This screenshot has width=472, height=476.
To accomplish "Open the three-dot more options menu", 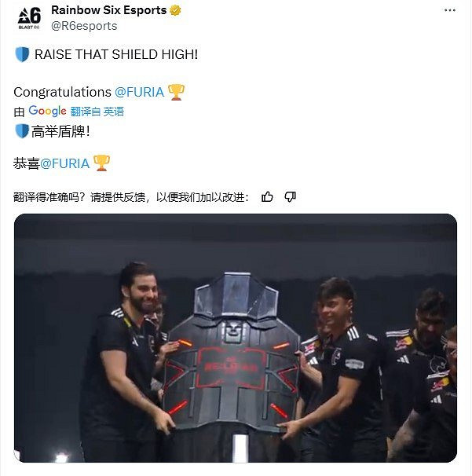I will [449, 10].
